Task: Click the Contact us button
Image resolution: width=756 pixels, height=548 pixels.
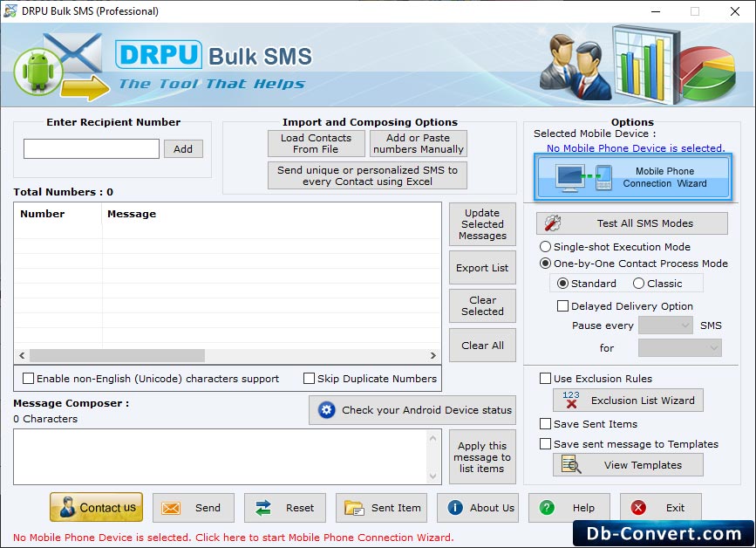Action: (x=97, y=508)
